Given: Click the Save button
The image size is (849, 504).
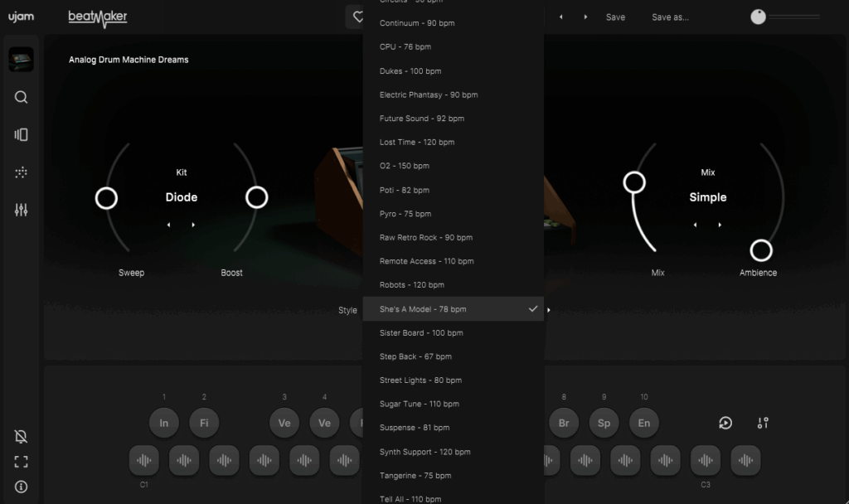Looking at the screenshot, I should (615, 17).
